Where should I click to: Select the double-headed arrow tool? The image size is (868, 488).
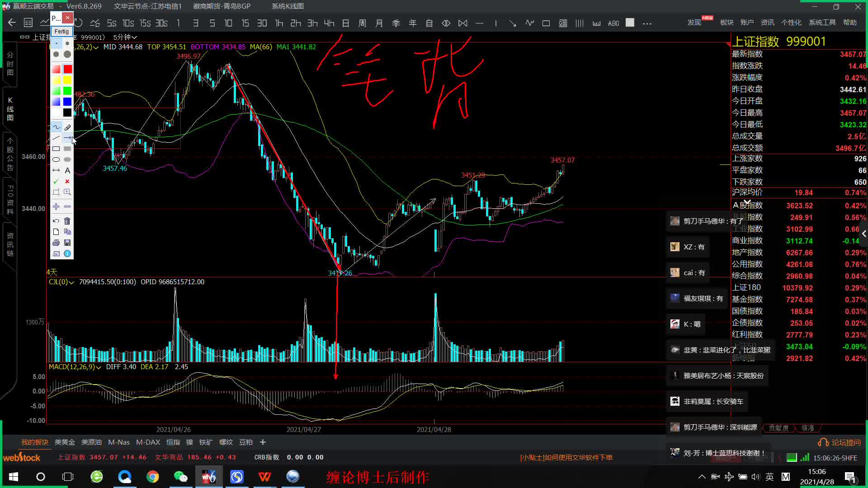[56, 170]
